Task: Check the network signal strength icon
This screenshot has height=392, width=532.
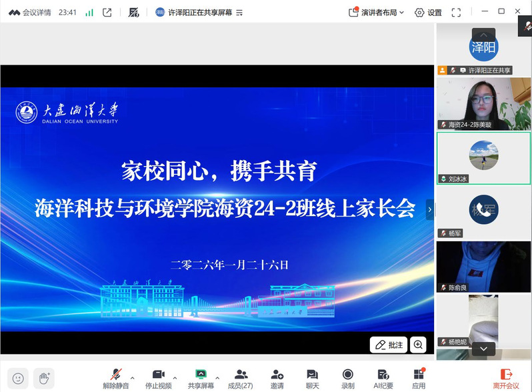Action: coord(89,12)
